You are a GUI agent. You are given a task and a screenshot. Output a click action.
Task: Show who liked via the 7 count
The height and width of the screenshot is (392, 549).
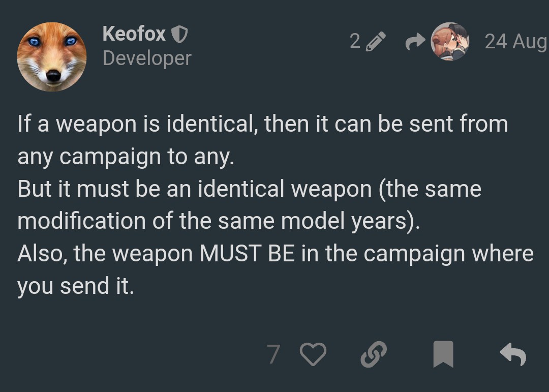coord(273,354)
